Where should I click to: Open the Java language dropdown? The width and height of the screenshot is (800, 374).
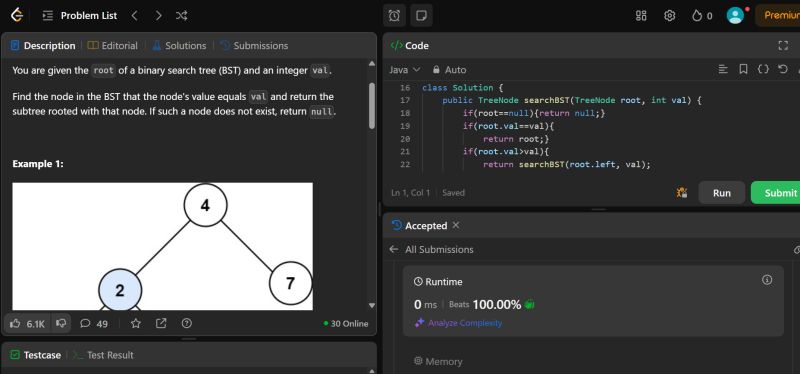coord(405,69)
